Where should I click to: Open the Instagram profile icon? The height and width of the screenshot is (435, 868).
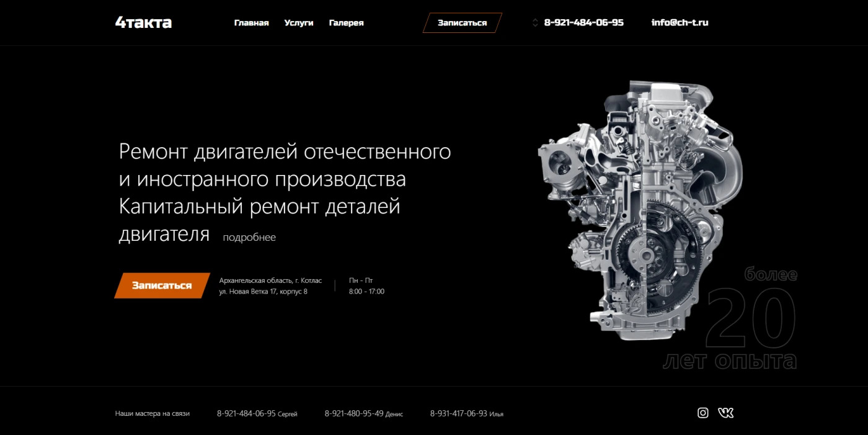click(x=702, y=413)
